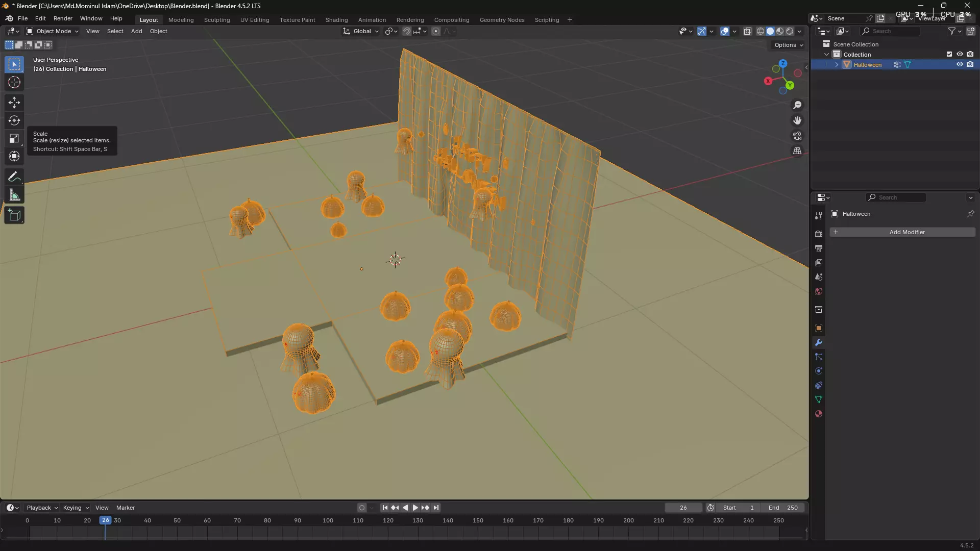Image resolution: width=980 pixels, height=551 pixels.
Task: Open the Collection properties tab
Action: [x=819, y=310]
